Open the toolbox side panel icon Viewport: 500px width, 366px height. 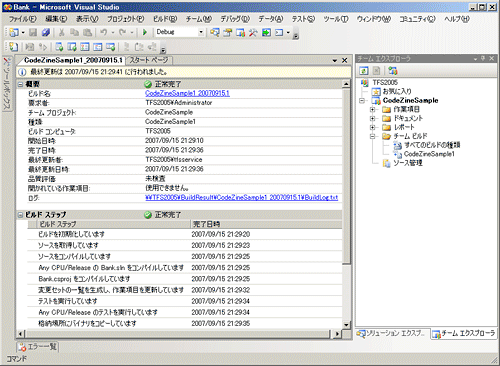point(7,84)
